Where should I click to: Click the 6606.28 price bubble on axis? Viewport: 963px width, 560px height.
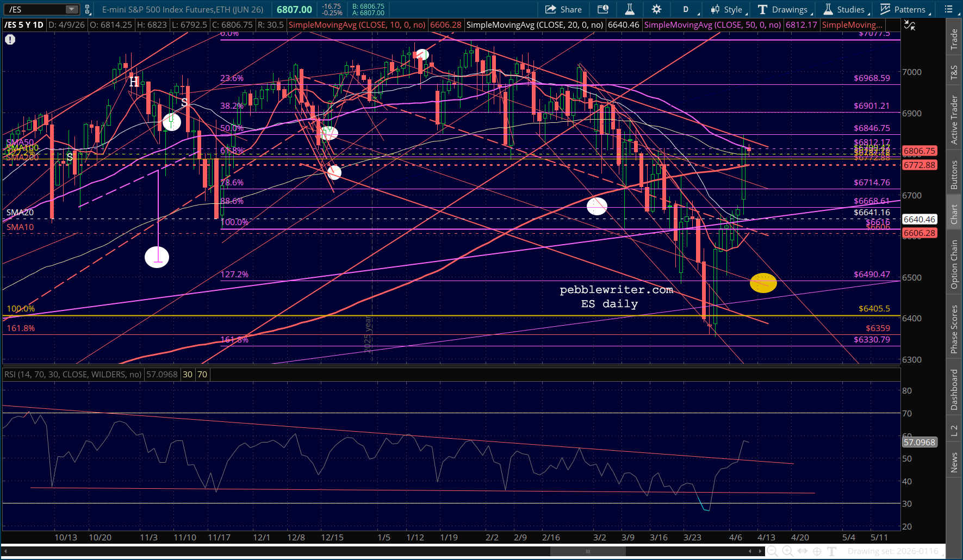click(x=919, y=233)
